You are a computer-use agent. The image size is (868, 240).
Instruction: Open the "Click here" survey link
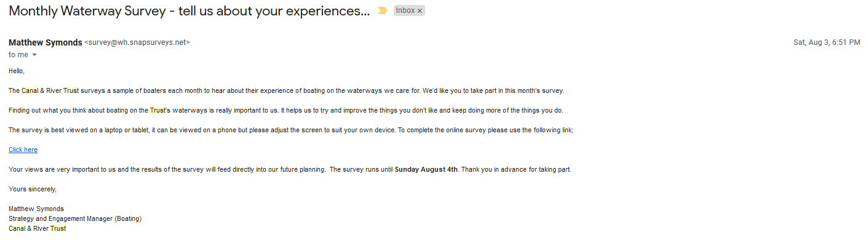point(23,150)
